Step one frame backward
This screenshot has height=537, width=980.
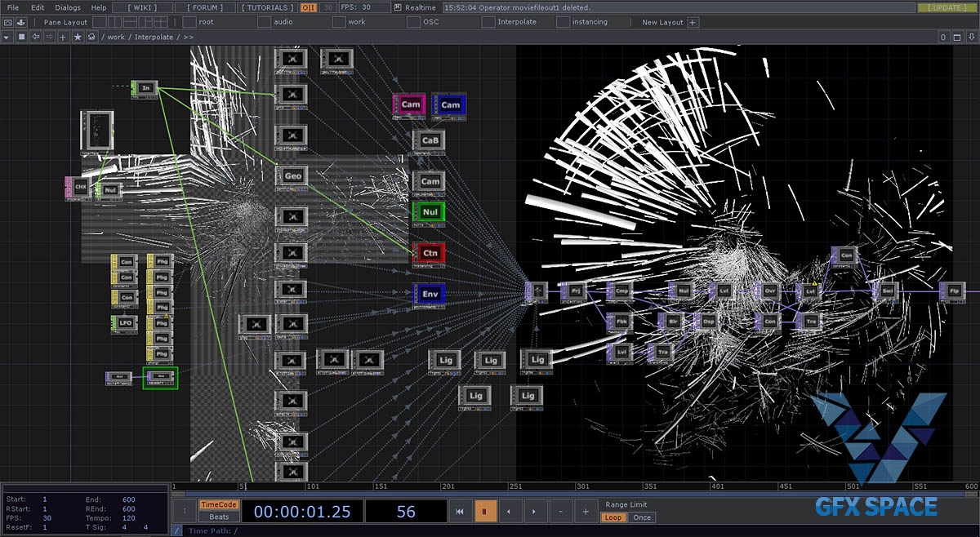click(510, 512)
